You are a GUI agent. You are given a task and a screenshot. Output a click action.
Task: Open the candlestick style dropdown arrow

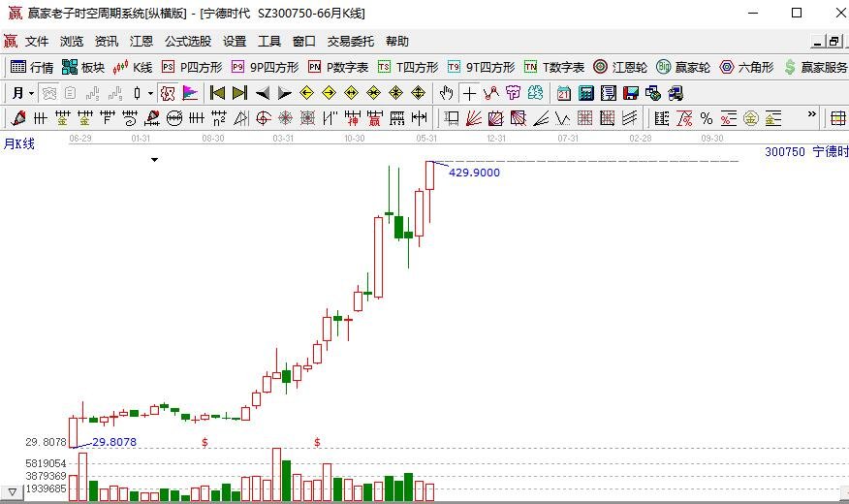tap(150, 93)
